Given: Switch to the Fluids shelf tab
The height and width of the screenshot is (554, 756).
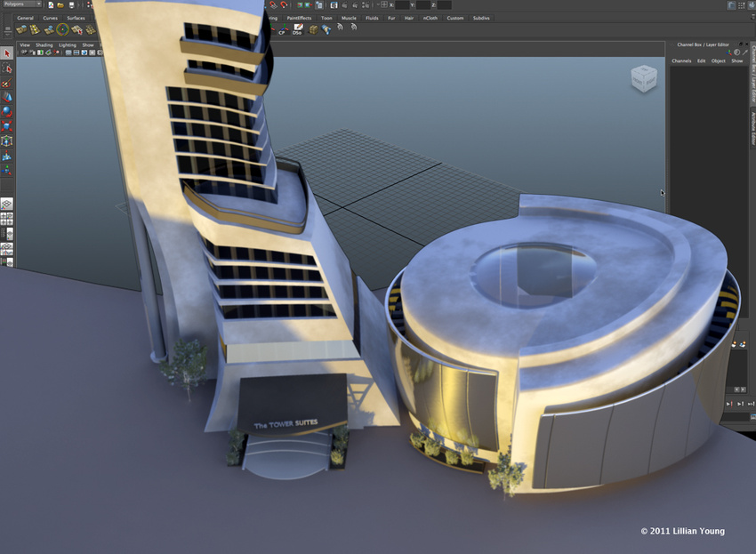Looking at the screenshot, I should [x=372, y=18].
